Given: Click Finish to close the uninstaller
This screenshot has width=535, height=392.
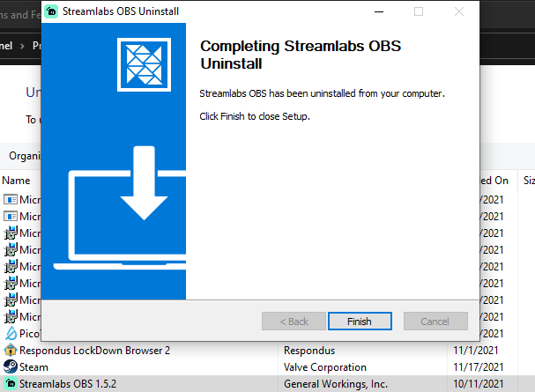Looking at the screenshot, I should (x=360, y=322).
